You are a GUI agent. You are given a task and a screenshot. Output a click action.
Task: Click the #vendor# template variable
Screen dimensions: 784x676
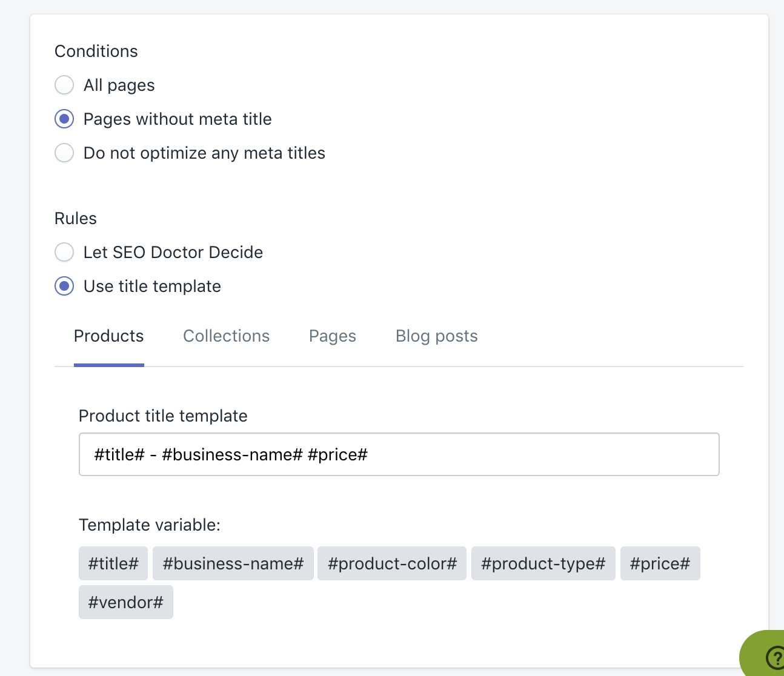pos(125,602)
